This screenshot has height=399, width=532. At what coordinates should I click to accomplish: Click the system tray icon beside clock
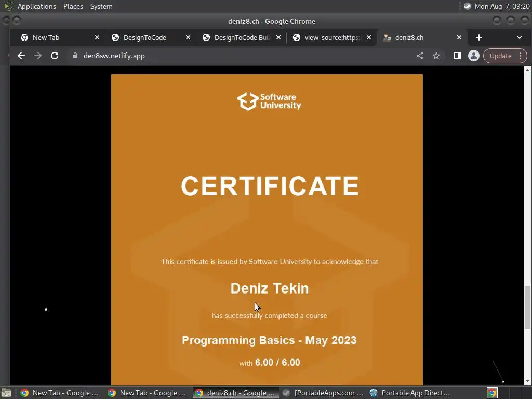coord(467,6)
